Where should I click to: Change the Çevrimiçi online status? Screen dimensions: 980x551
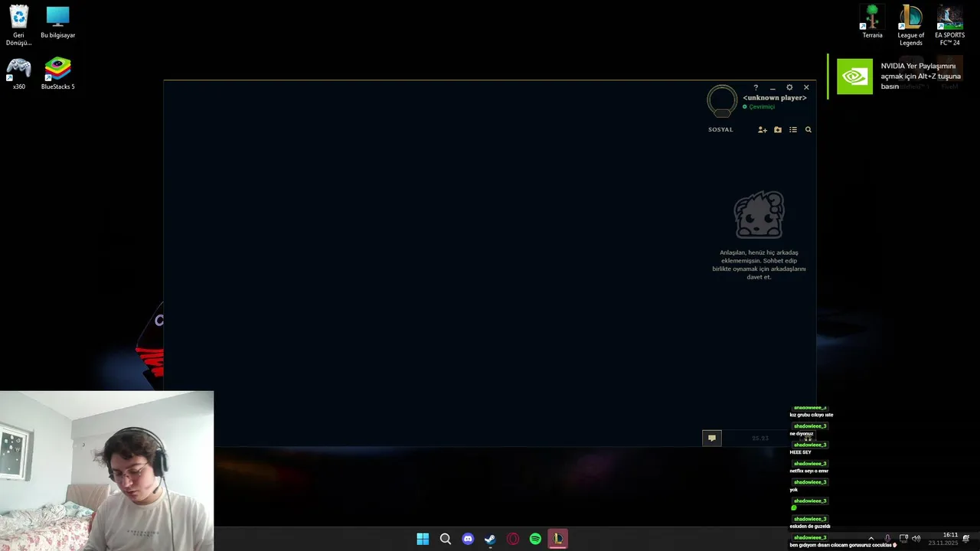pyautogui.click(x=759, y=107)
